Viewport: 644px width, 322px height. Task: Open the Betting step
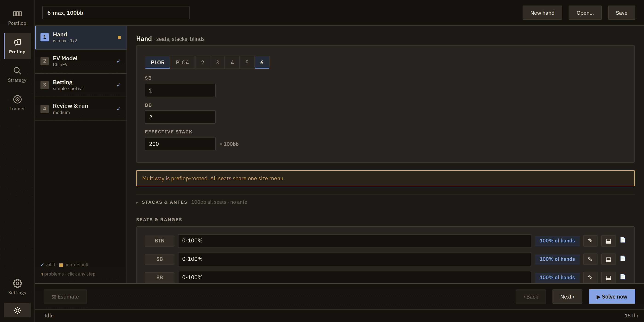[81, 85]
